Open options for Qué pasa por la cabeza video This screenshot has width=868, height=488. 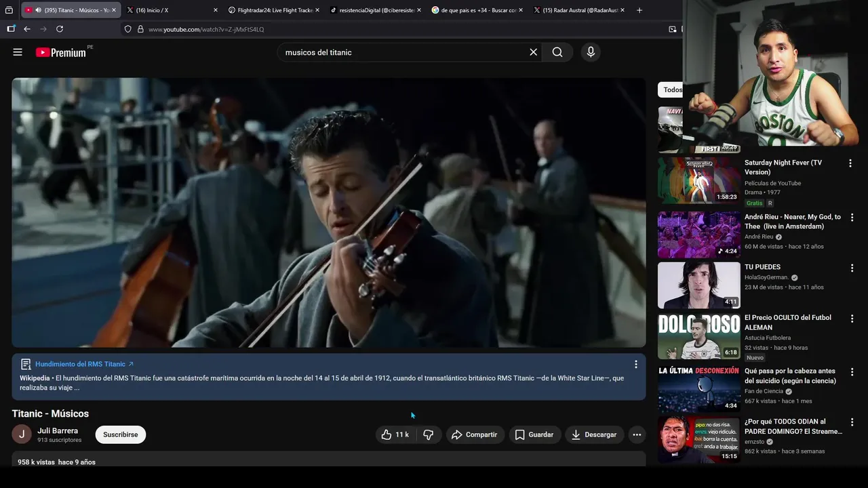click(852, 372)
